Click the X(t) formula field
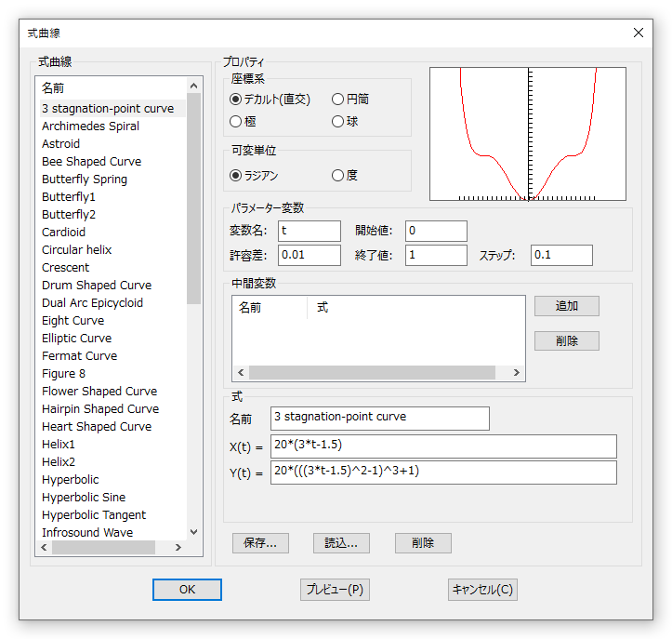The image size is (672, 639). [x=443, y=446]
